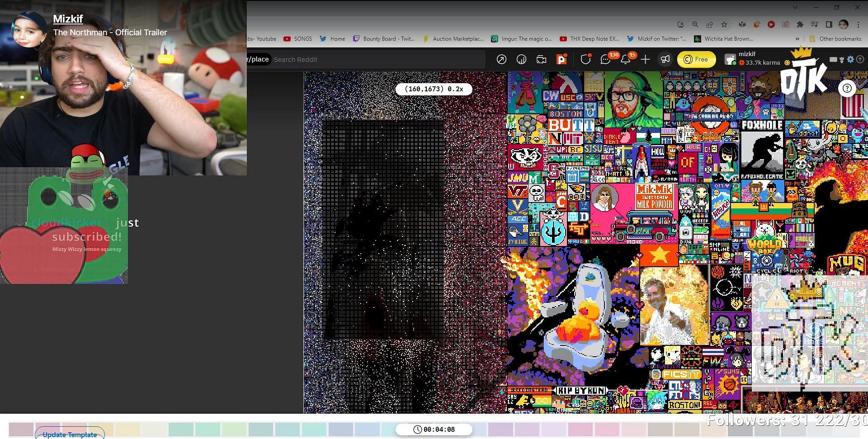Open the Bounty Board Twitch bookmark

tap(384, 39)
